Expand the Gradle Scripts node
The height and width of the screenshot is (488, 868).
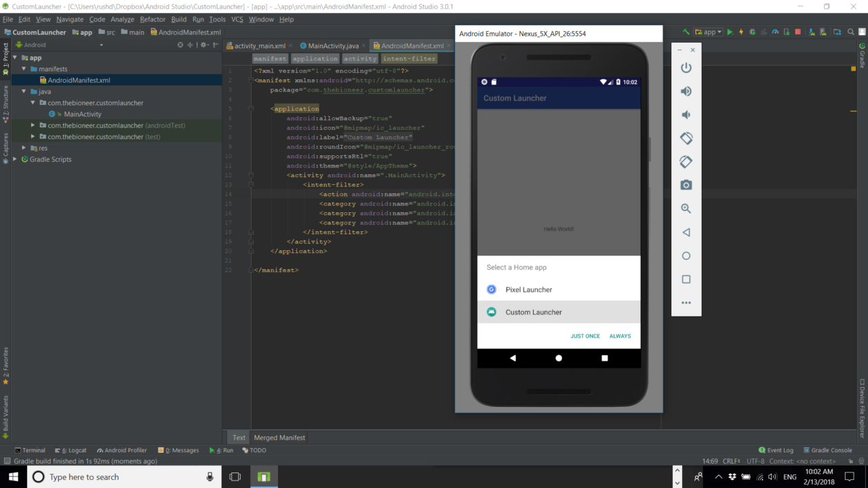point(14,159)
